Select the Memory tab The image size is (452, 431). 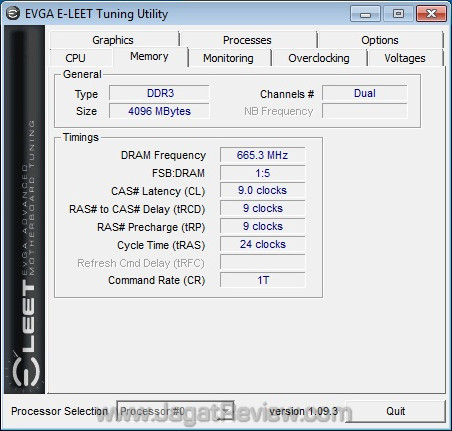(x=149, y=56)
